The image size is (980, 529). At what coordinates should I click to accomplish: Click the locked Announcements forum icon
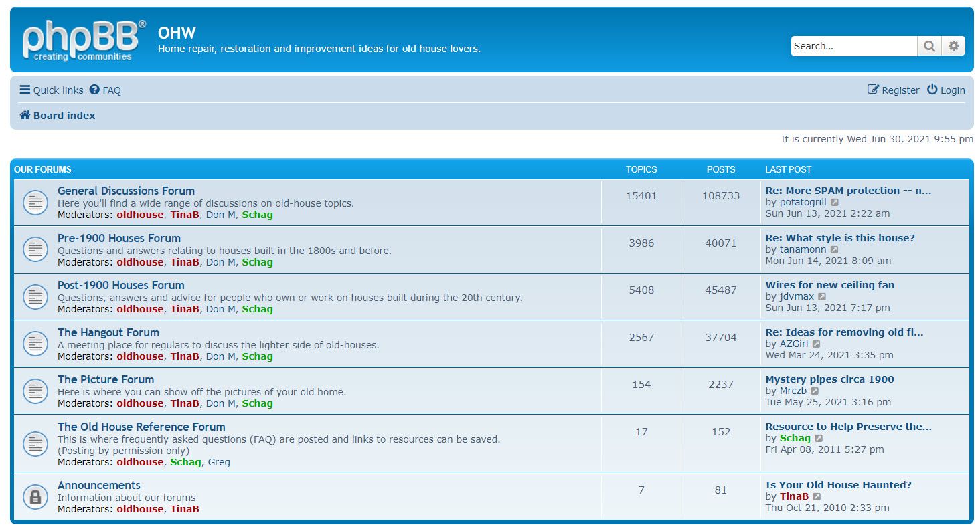point(35,496)
